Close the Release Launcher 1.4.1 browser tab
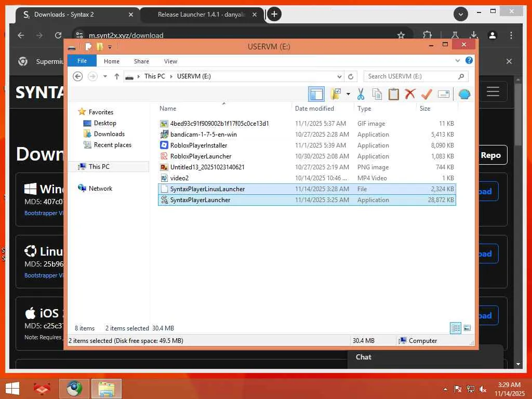Screen dimensions: 532x399 pyautogui.click(x=255, y=15)
